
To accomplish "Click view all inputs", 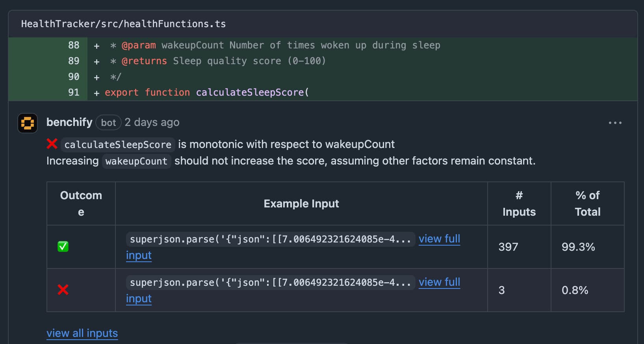I will click(82, 333).
